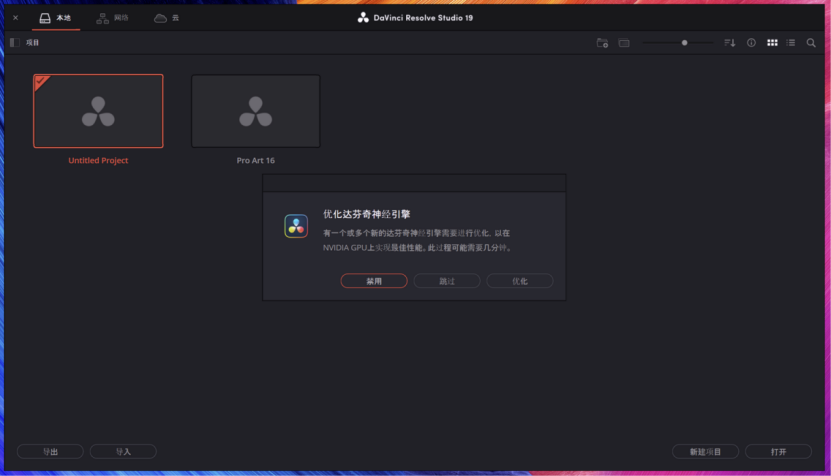Toggle the project library sidebar panel icon
This screenshot has width=831, height=476.
pos(15,42)
